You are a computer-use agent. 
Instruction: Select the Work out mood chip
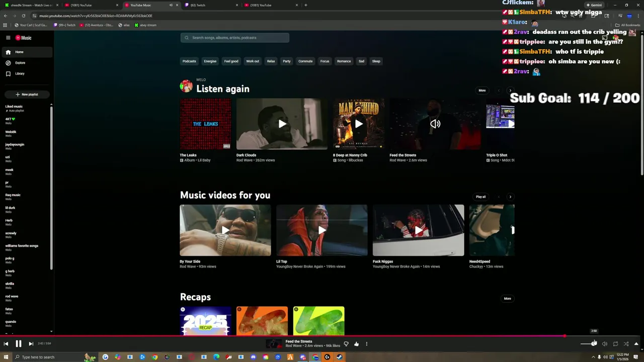coord(253,61)
